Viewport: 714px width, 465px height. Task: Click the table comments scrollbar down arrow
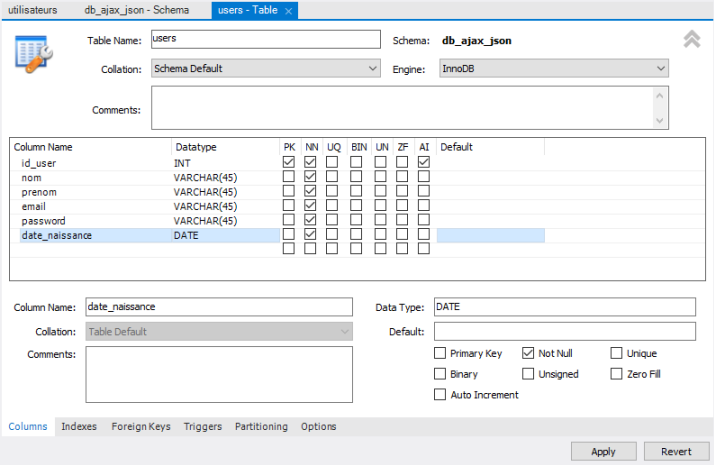[660, 120]
